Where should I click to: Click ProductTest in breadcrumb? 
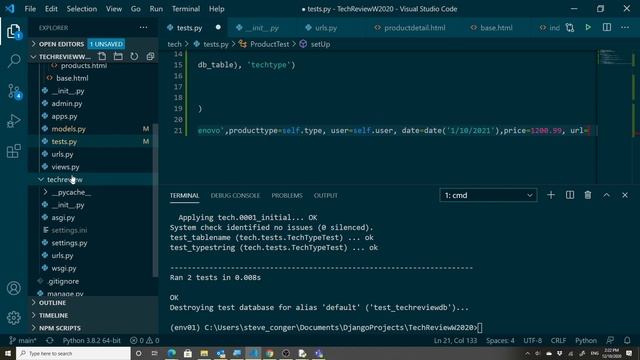pos(269,44)
